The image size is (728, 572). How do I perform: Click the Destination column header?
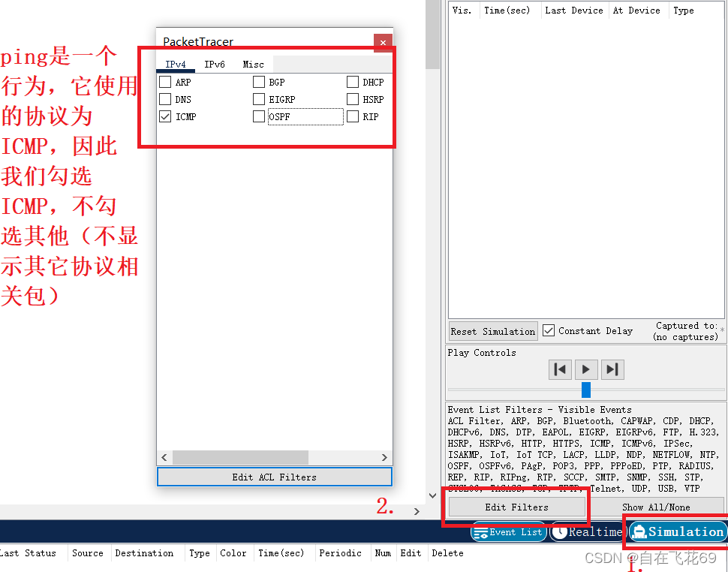[148, 553]
